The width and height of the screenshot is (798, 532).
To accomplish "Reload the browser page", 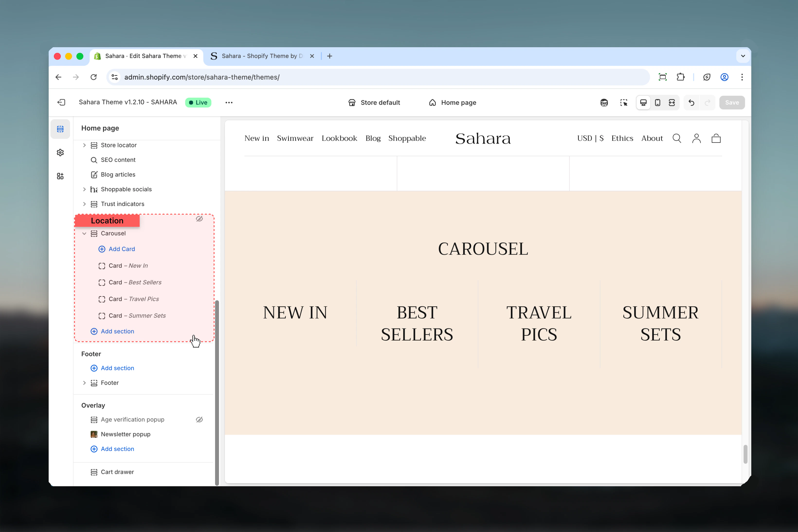I will point(94,77).
